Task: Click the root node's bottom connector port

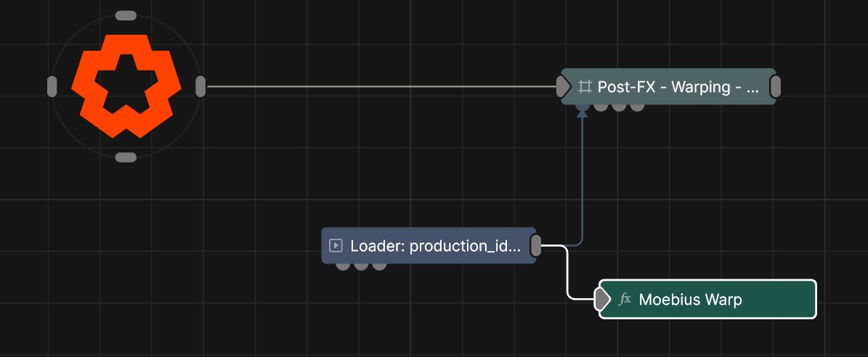Action: (x=126, y=157)
